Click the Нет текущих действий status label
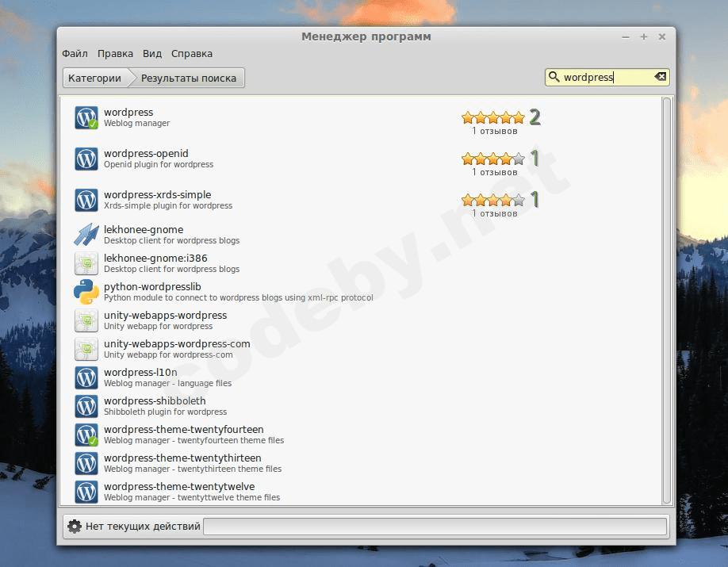Viewport: 728px width, 567px height. point(143,526)
